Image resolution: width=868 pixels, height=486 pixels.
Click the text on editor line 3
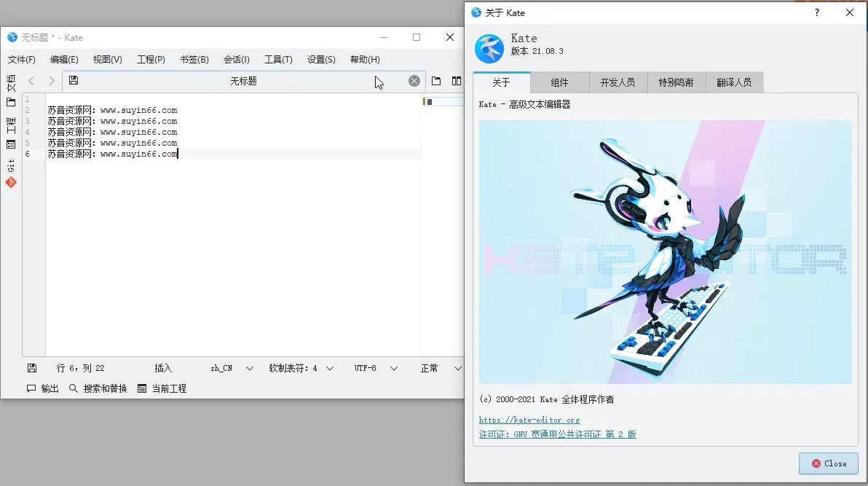[x=112, y=121]
